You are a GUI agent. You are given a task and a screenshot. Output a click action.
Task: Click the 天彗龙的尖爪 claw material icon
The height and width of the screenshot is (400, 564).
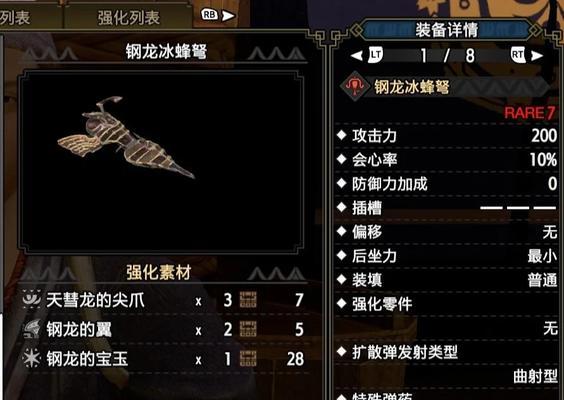(32, 299)
